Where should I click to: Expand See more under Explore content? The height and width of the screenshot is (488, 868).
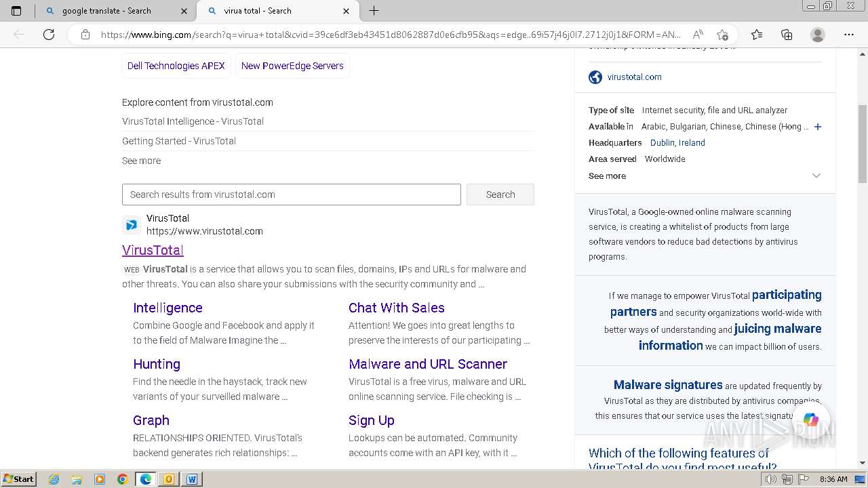141,161
